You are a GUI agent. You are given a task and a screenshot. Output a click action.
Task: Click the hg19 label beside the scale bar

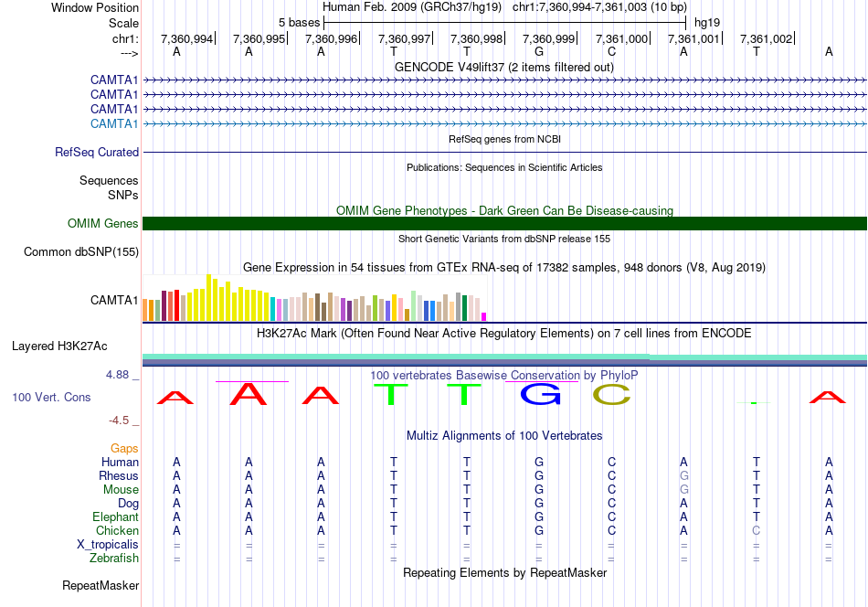(707, 23)
